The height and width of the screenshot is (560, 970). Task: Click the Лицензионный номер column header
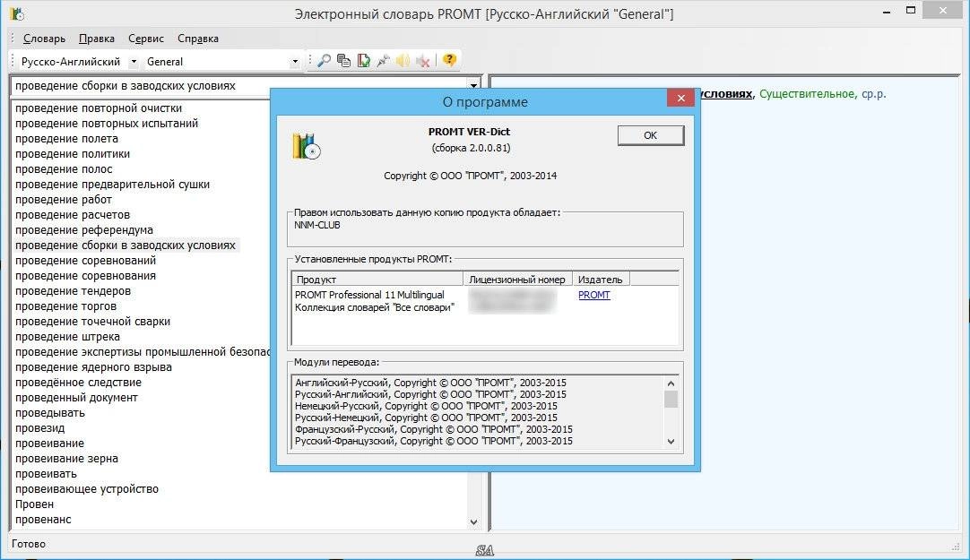tap(517, 280)
